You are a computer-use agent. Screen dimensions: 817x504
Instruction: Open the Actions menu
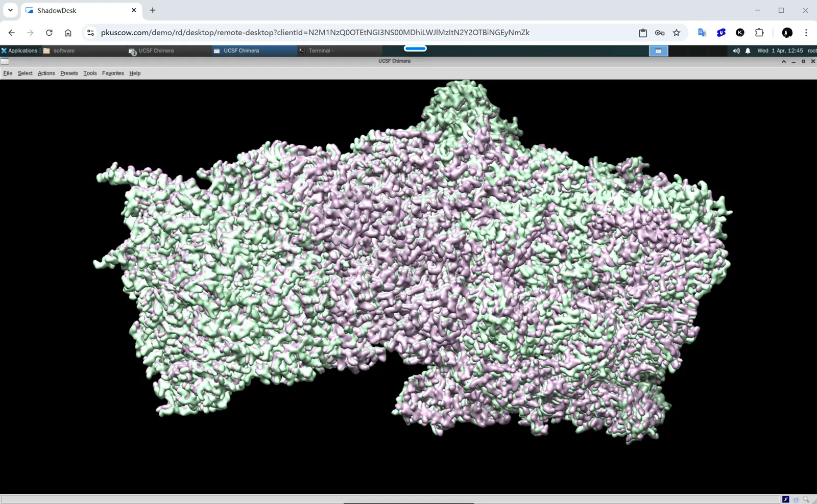click(x=46, y=73)
